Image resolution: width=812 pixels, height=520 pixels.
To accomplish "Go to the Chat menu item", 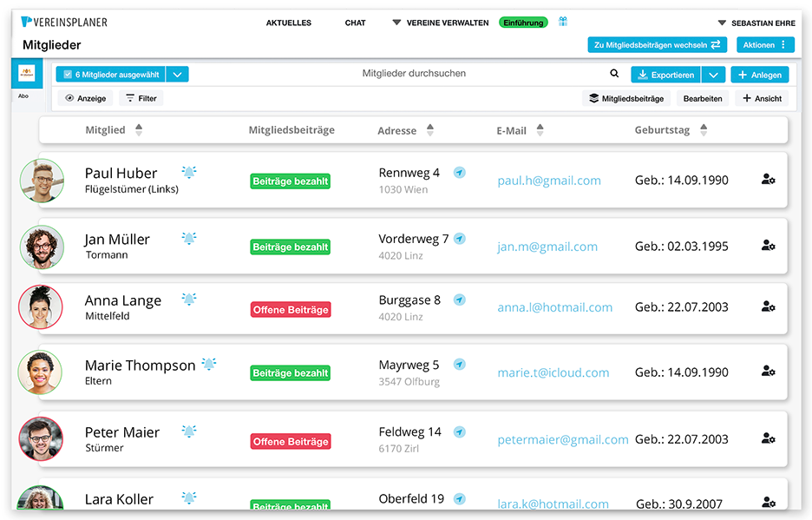I will click(x=355, y=23).
